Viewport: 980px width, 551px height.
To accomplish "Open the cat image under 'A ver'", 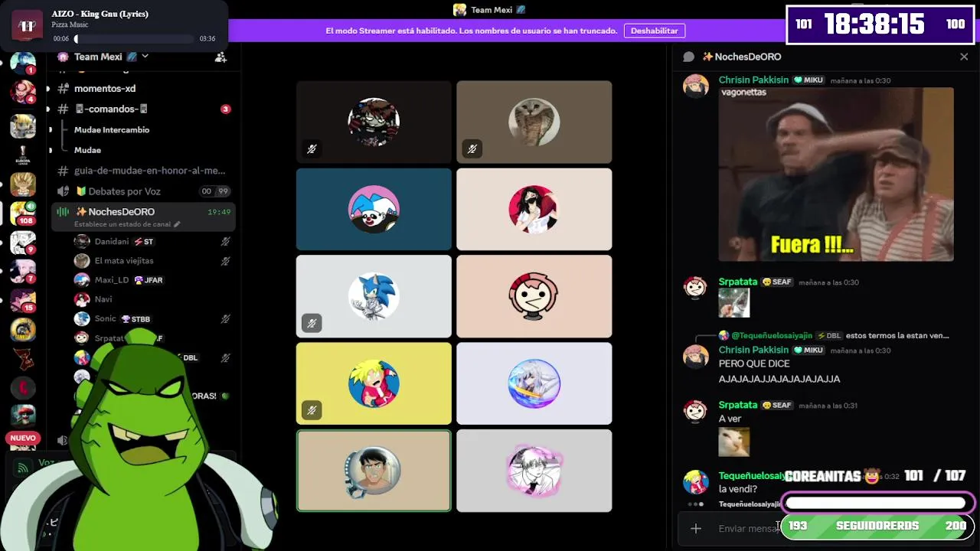I will [x=733, y=442].
